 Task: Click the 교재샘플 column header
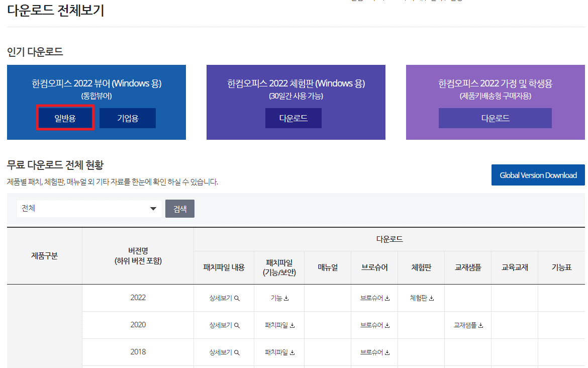click(467, 267)
